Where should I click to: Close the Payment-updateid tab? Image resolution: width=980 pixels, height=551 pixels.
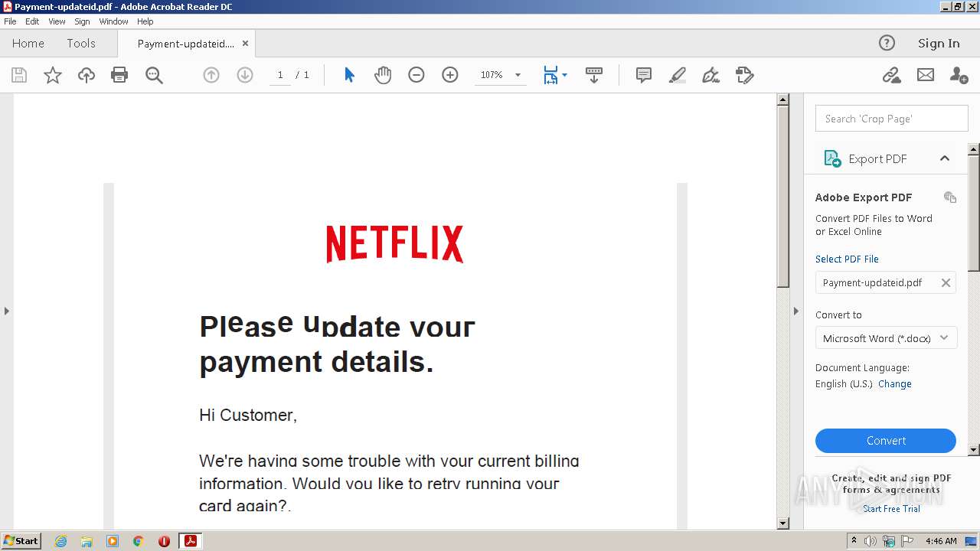point(246,44)
